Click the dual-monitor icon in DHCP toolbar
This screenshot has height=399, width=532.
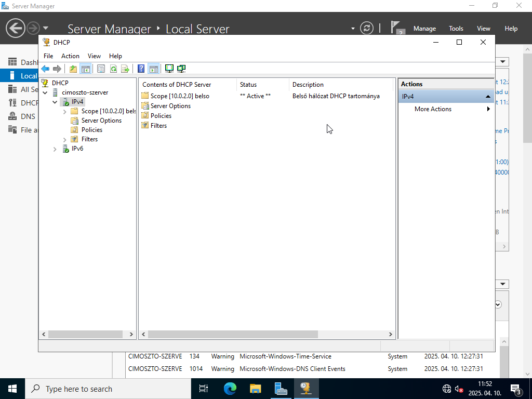(181, 69)
